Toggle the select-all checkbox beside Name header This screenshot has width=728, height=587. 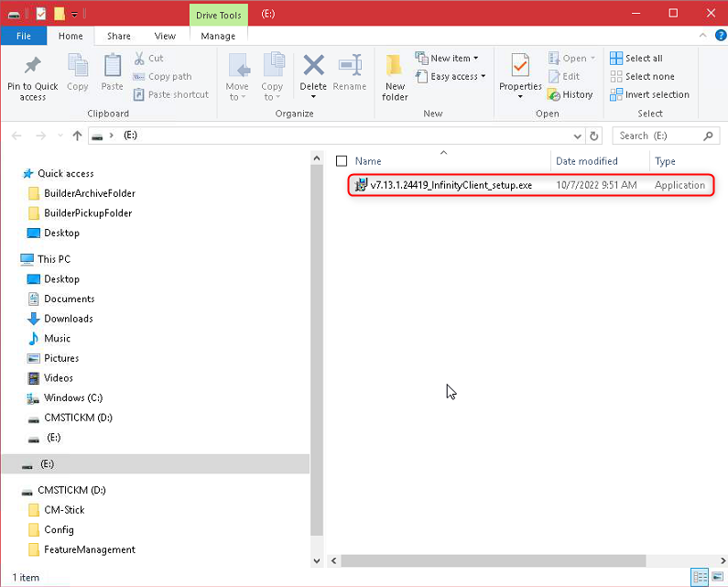coord(342,160)
